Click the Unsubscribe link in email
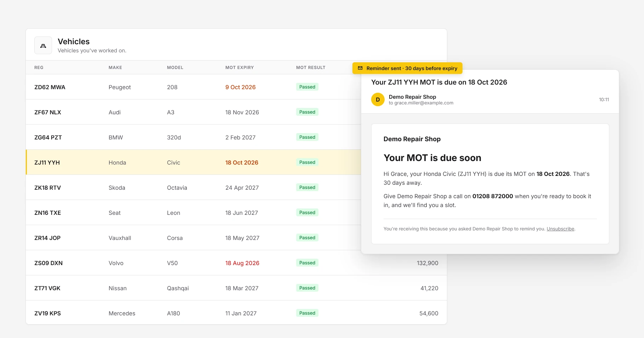The image size is (644, 338). point(560,229)
